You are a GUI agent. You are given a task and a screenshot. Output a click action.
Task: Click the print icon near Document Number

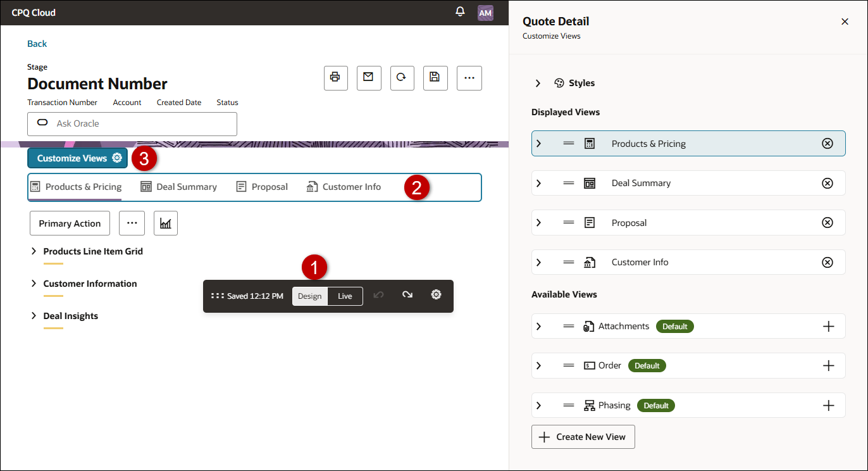[335, 78]
